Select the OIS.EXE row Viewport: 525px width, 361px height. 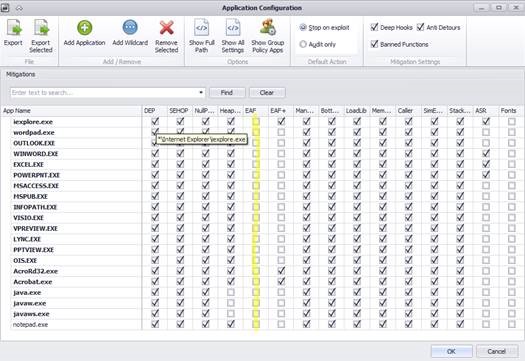click(x=267, y=261)
